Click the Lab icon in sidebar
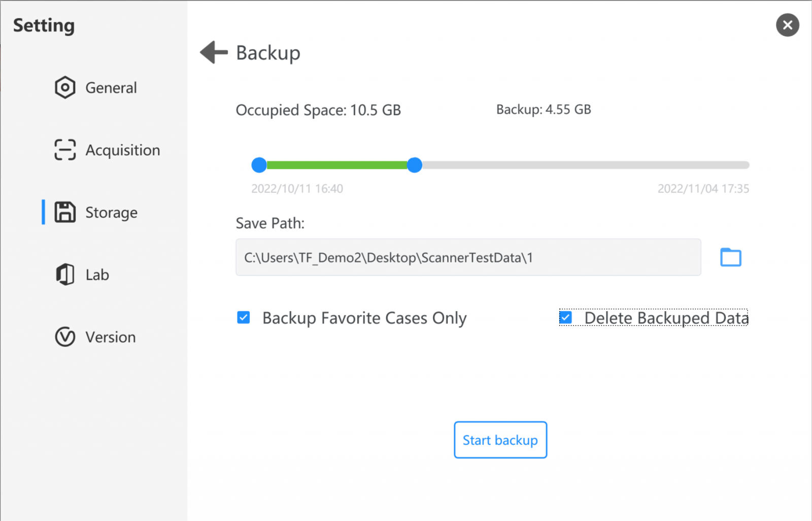Viewport: 812px width, 521px height. tap(65, 275)
